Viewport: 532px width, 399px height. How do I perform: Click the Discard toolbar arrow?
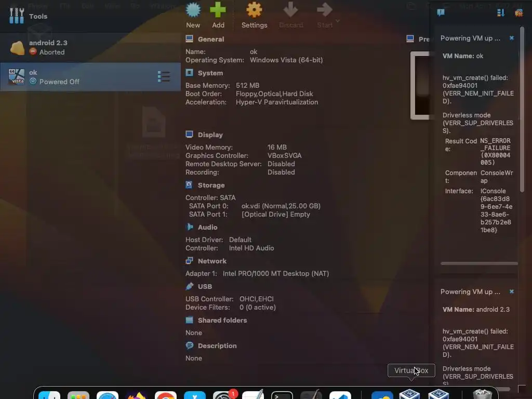pyautogui.click(x=291, y=16)
